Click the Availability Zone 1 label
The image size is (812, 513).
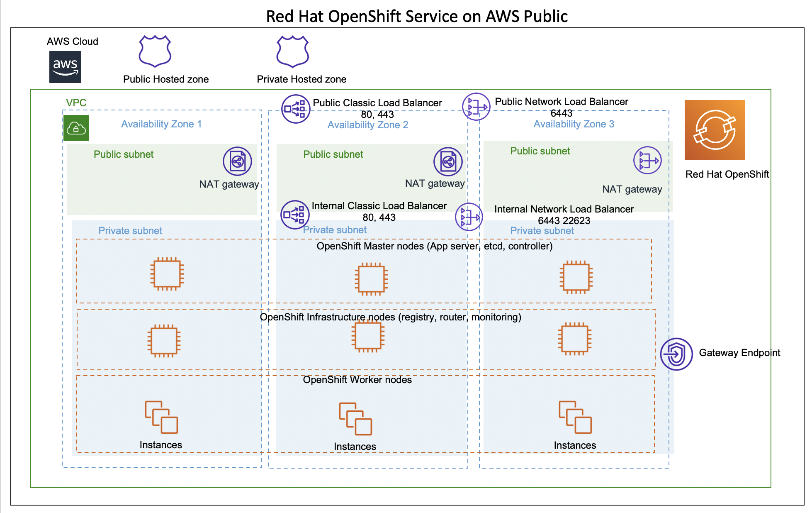[x=161, y=124]
